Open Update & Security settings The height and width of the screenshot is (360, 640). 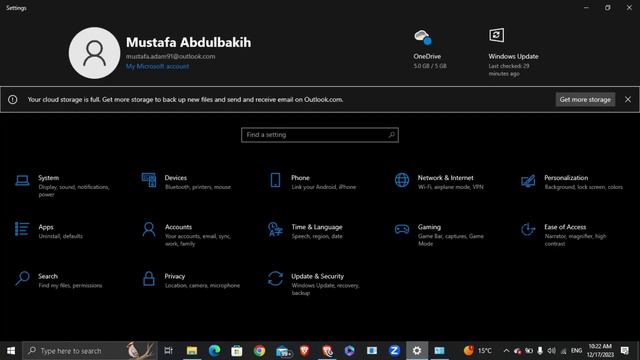[x=314, y=284]
